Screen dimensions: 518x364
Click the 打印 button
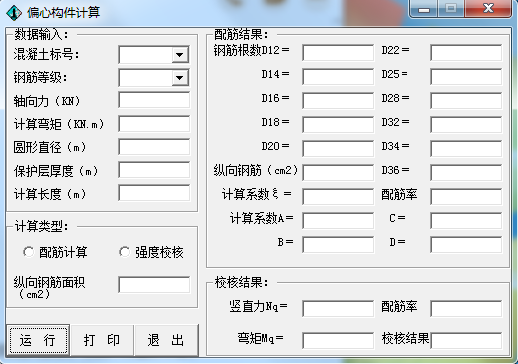click(102, 340)
